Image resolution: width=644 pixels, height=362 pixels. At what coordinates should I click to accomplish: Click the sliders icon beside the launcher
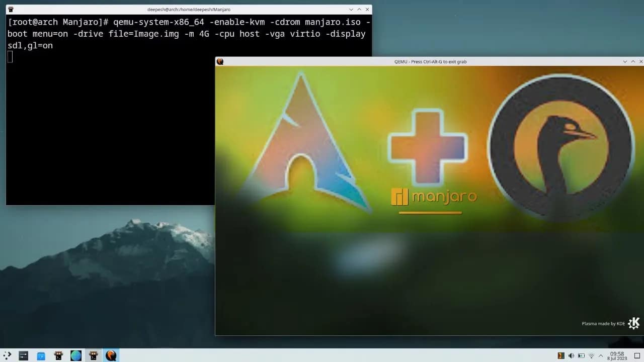click(x=23, y=355)
